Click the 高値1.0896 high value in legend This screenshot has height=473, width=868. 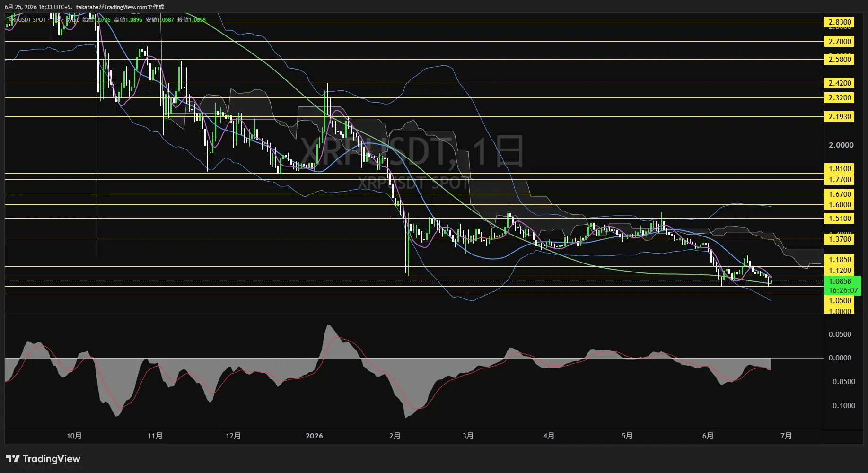pos(128,20)
